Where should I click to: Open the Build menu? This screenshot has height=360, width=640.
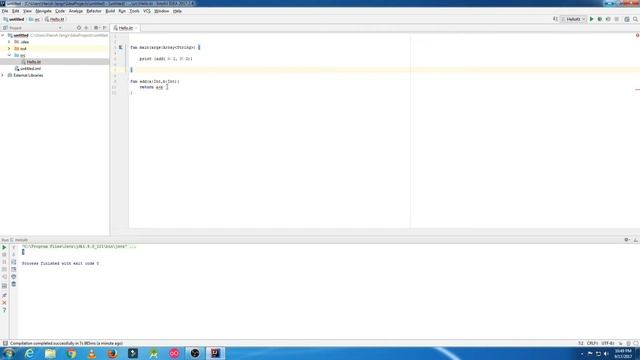click(110, 11)
